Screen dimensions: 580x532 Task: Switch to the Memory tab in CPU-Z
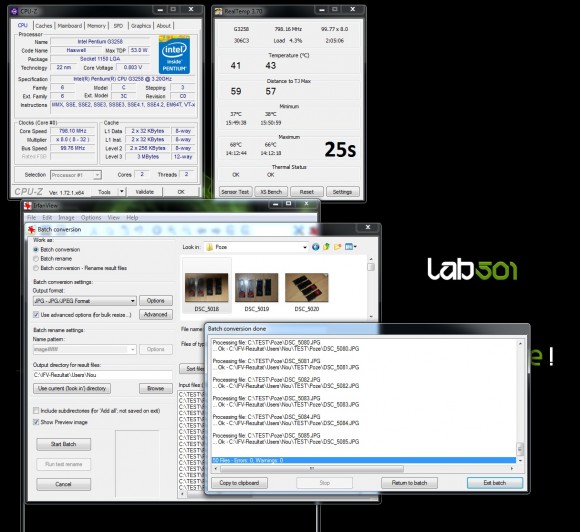(x=96, y=26)
